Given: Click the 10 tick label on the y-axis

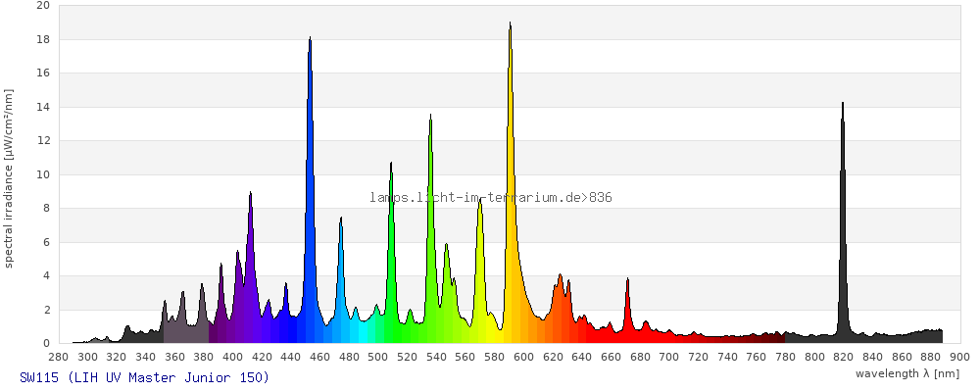Looking at the screenshot, I should coord(42,174).
